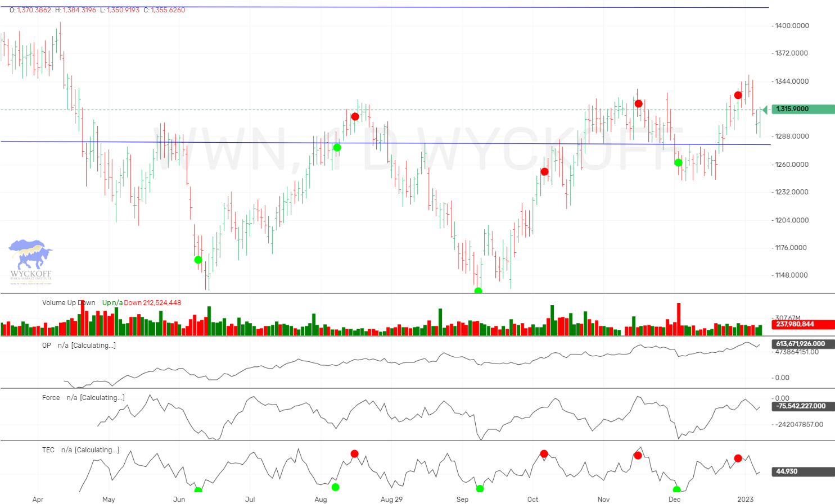Select the red sell dot during the October rally
Viewport: 835px width, 504px height.
click(544, 171)
